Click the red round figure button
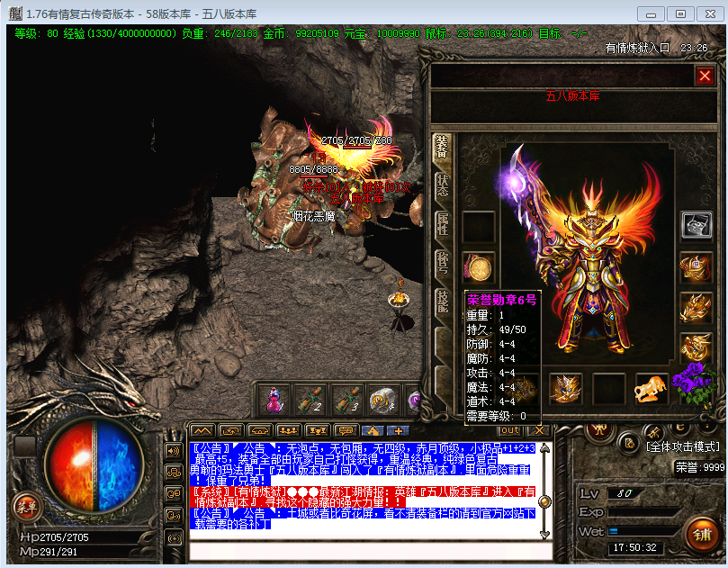This screenshot has width=728, height=568. pyautogui.click(x=599, y=431)
